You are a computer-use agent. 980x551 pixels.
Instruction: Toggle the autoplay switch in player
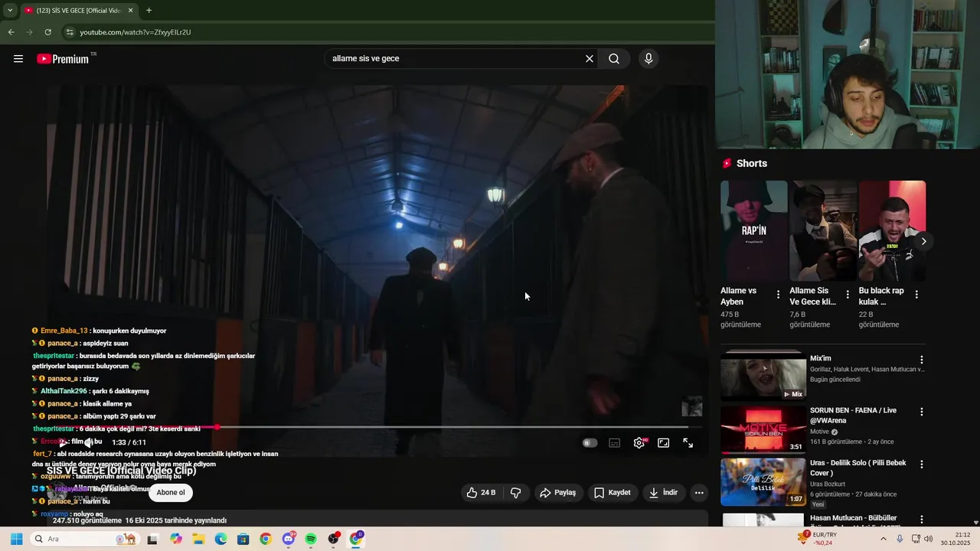pos(590,443)
